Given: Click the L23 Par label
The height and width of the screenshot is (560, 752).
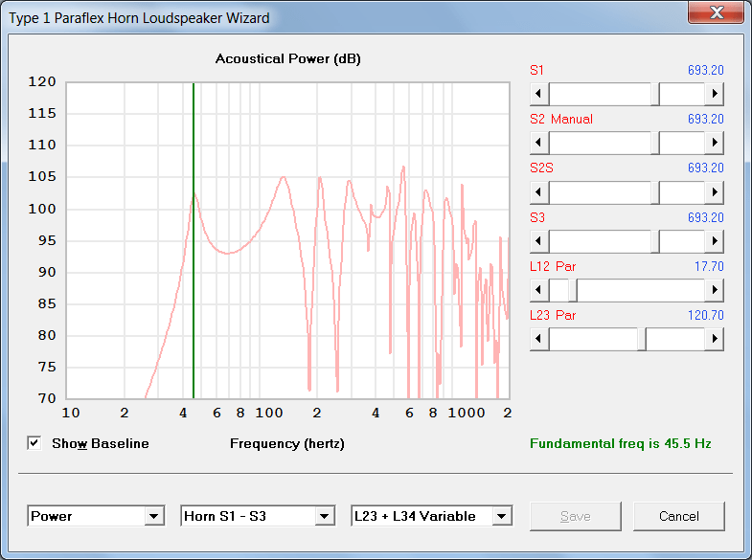Looking at the screenshot, I should click(553, 315).
